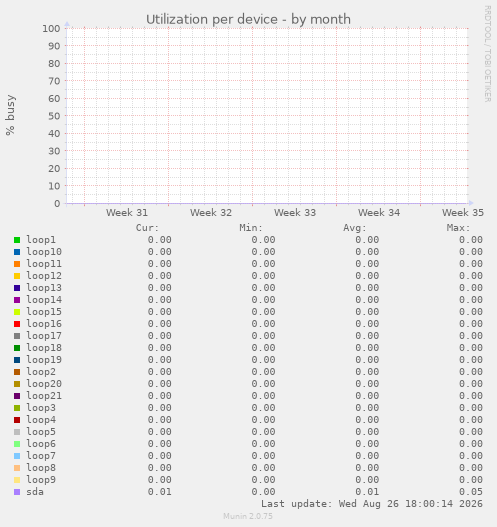Select the loop9 device label
This screenshot has height=527, width=497.
click(x=41, y=480)
